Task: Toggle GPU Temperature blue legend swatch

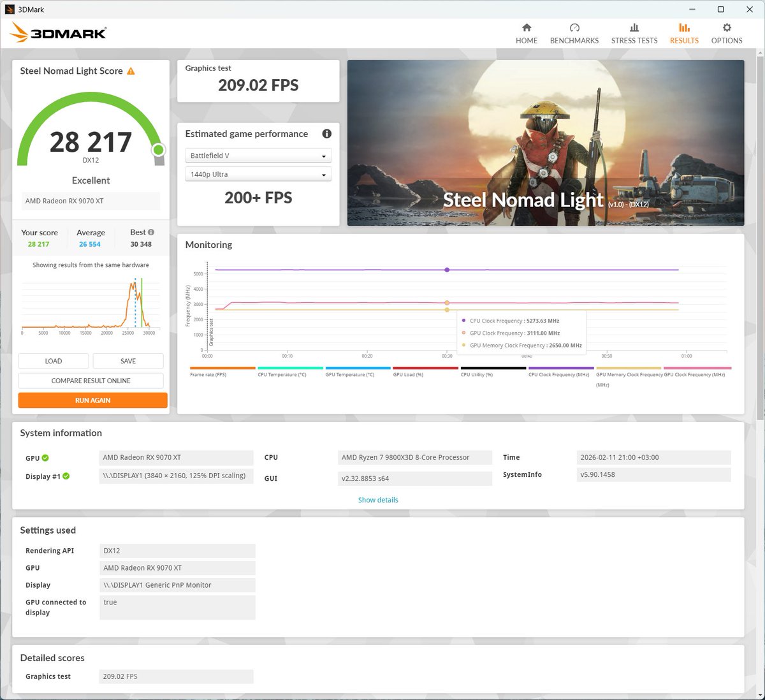Action: (x=358, y=368)
